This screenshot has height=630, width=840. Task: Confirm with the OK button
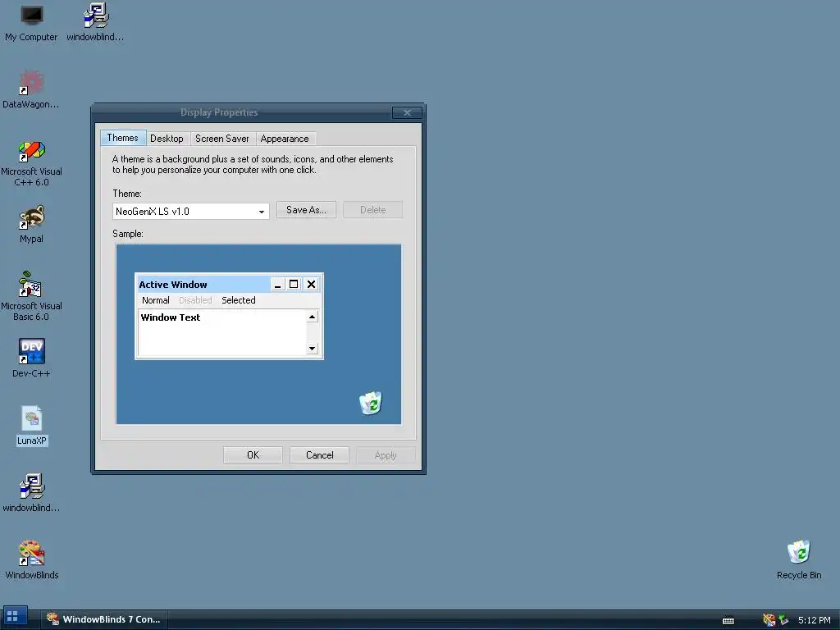[253, 454]
